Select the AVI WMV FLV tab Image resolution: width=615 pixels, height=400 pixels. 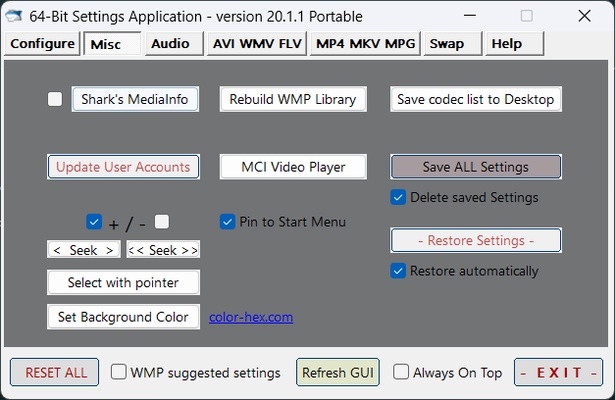click(257, 44)
